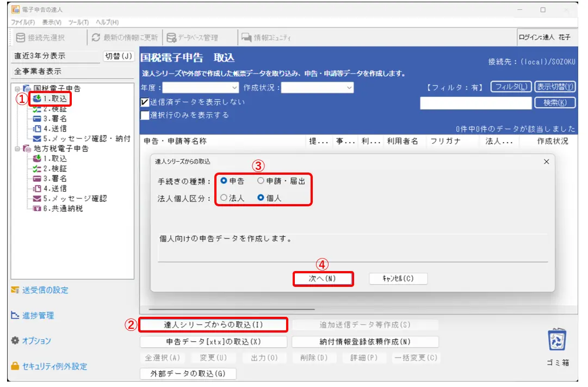
Task: Open the ツール(T) menu
Action: (79, 22)
